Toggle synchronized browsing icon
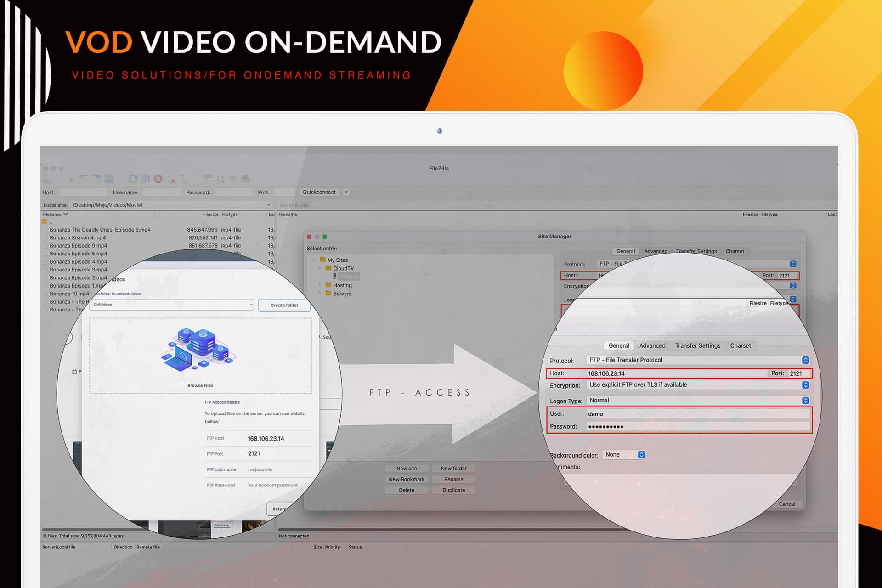Image resolution: width=882 pixels, height=588 pixels. 232,179
